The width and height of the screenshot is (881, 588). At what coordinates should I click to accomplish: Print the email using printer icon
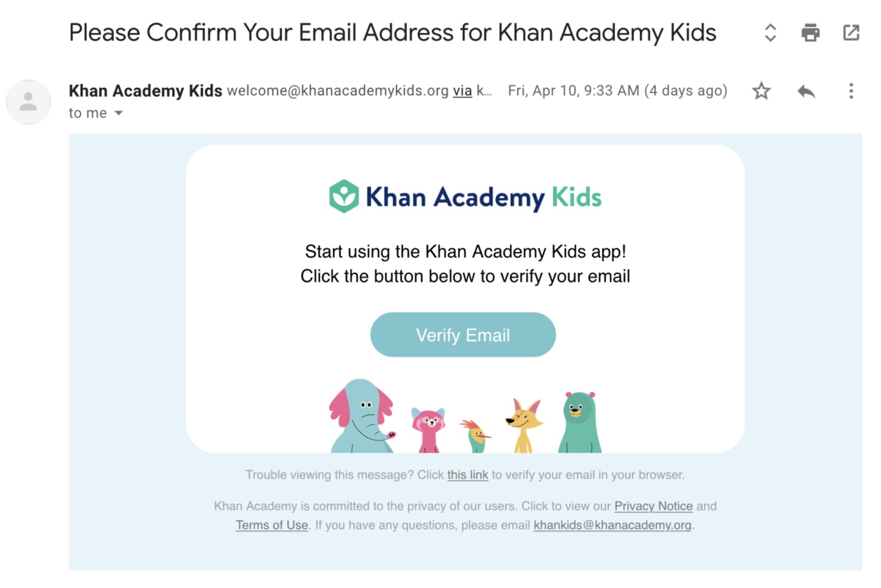(810, 33)
